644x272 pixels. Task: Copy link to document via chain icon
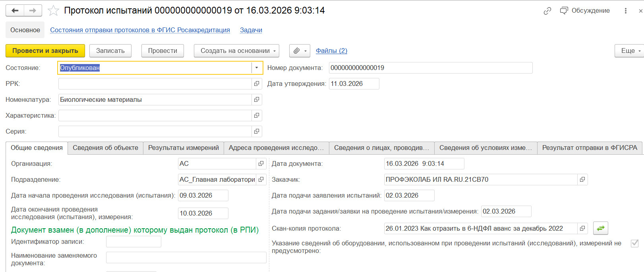point(547,11)
